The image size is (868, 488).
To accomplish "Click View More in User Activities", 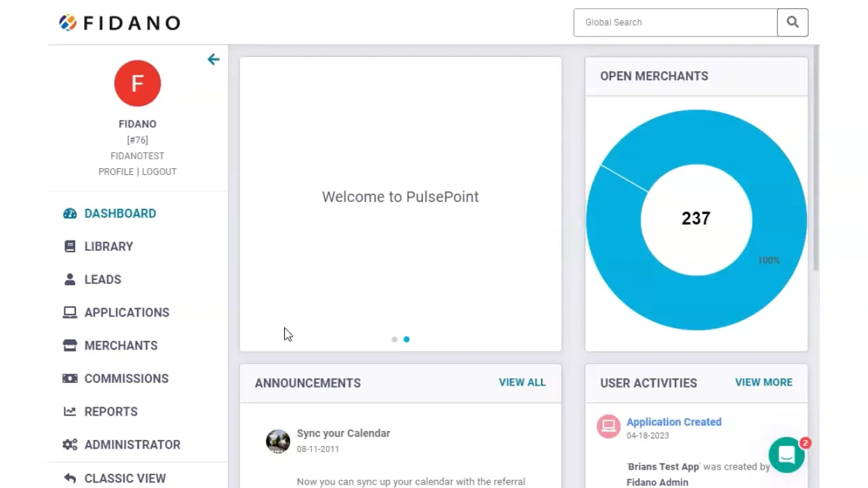I will 764,382.
